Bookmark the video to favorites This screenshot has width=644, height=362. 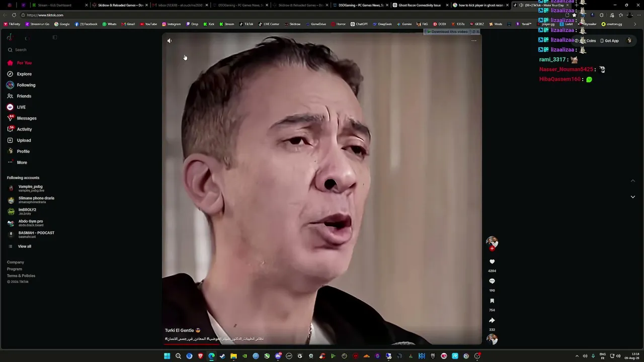492,301
